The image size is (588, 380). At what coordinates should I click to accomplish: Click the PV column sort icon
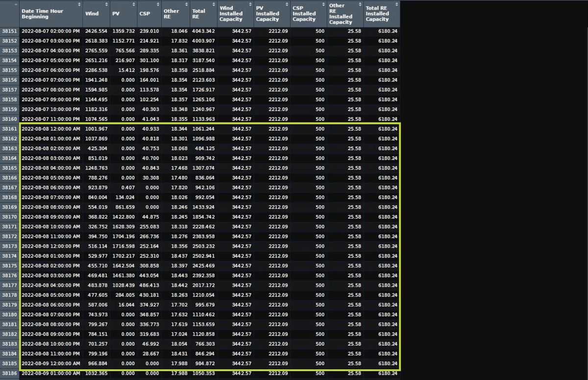(x=134, y=4)
